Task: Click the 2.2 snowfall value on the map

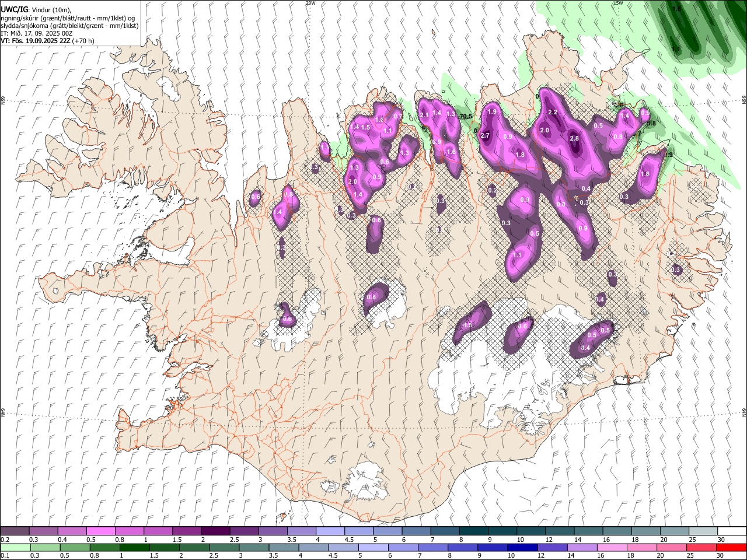Action: tap(553, 112)
